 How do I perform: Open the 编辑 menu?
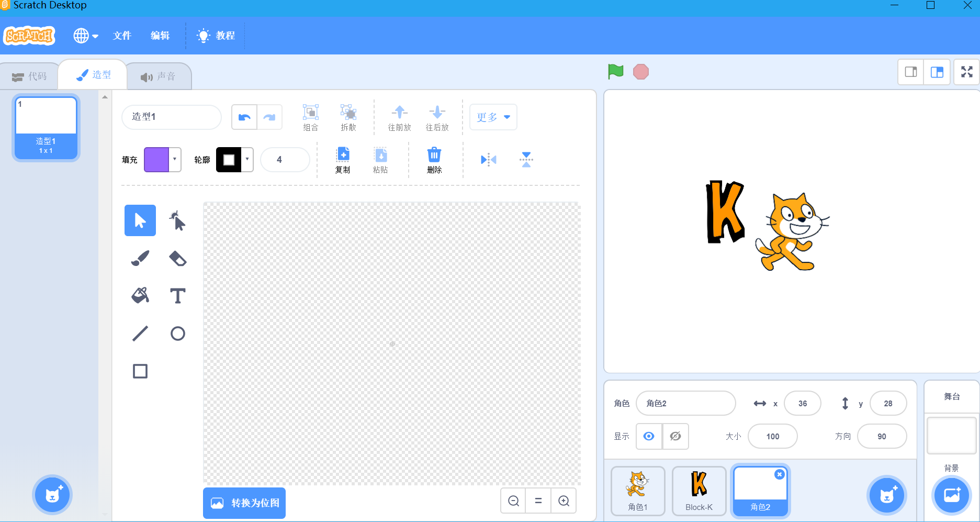(160, 36)
